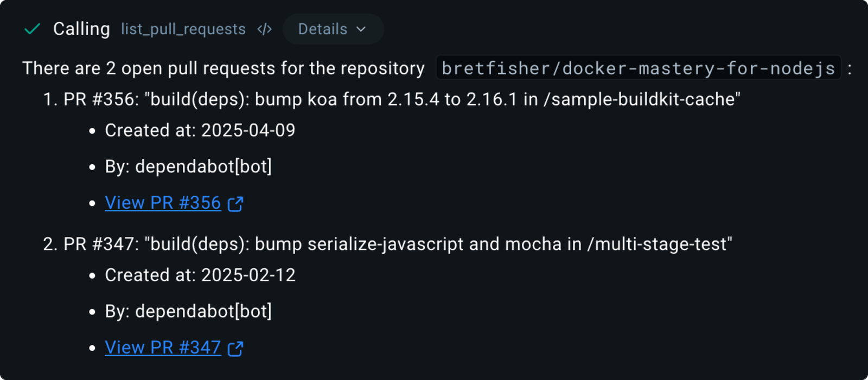Click the dependabot[bot] author under PR #347
Image resolution: width=868 pixels, height=380 pixels.
point(203,311)
